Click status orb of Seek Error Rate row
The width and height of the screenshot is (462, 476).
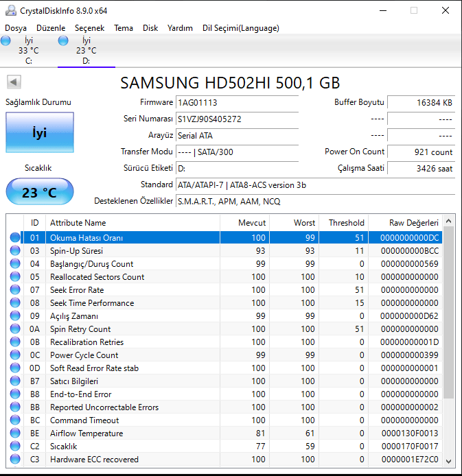15,289
